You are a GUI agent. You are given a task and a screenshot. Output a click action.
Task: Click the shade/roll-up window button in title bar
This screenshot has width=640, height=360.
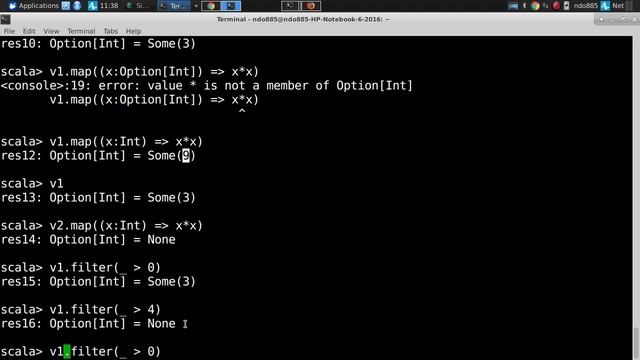pyautogui.click(x=602, y=19)
